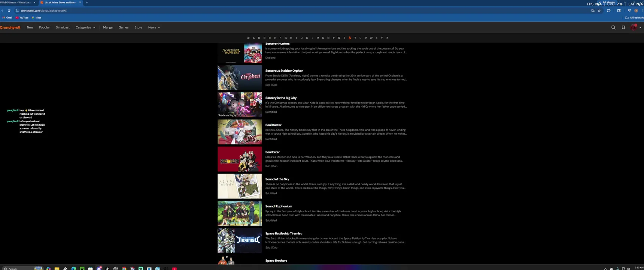Open the Sorcerous Stabber Orphen thumbnail
The height and width of the screenshot is (270, 644).
click(x=240, y=78)
